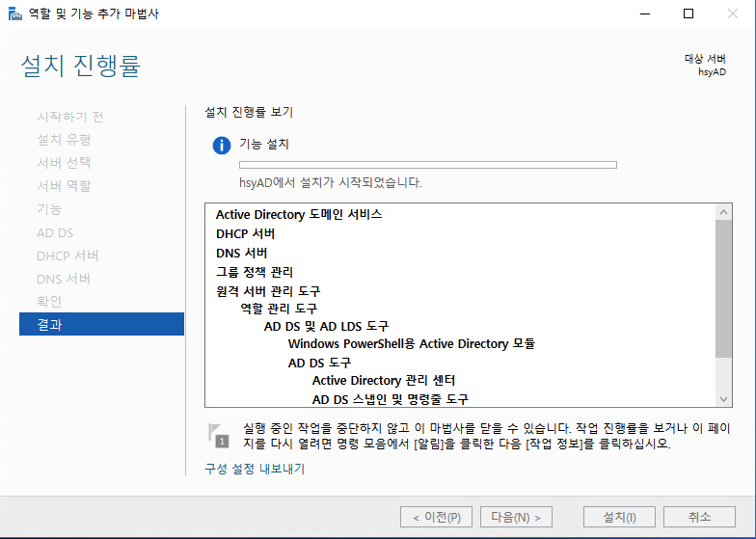Click the 설치(I) button
The height and width of the screenshot is (539, 756).
[x=619, y=517]
